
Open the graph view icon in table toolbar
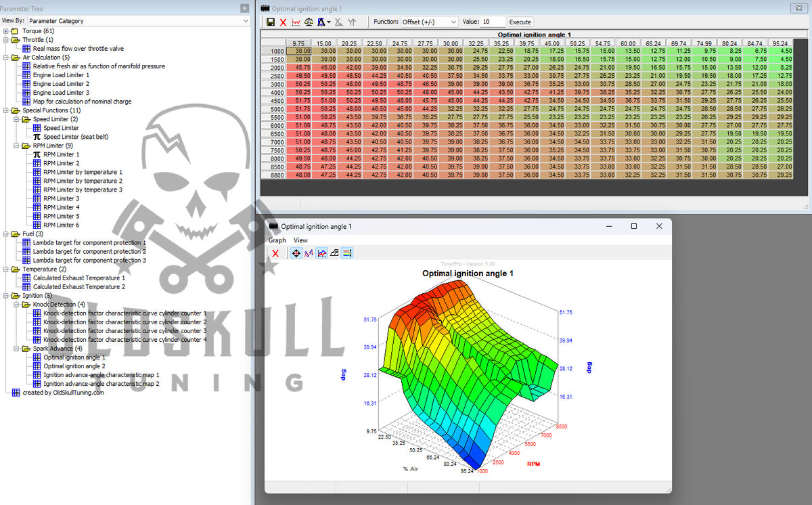pos(296,22)
